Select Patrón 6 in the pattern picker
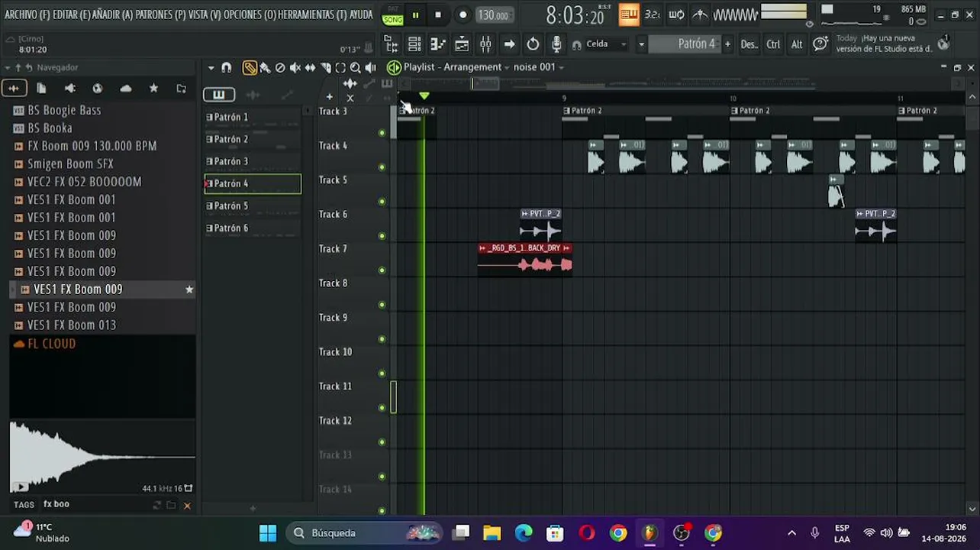Viewport: 980px width, 550px height. coord(253,228)
